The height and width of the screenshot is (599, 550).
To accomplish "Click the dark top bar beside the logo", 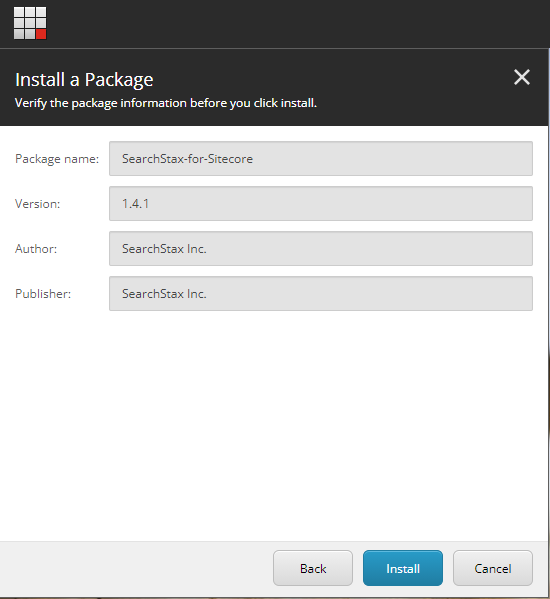I will coord(298,24).
